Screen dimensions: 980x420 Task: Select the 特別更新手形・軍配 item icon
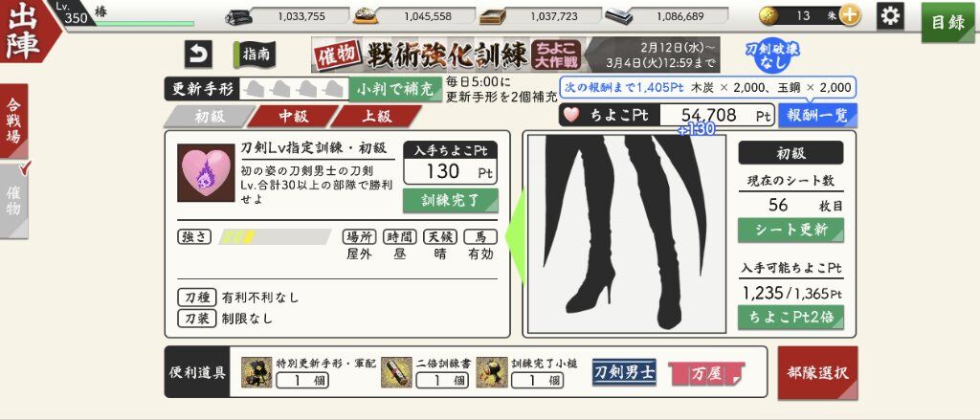click(256, 372)
